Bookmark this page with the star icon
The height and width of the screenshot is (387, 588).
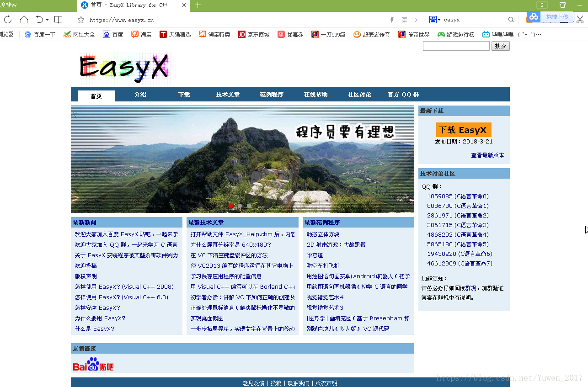pyautogui.click(x=81, y=20)
